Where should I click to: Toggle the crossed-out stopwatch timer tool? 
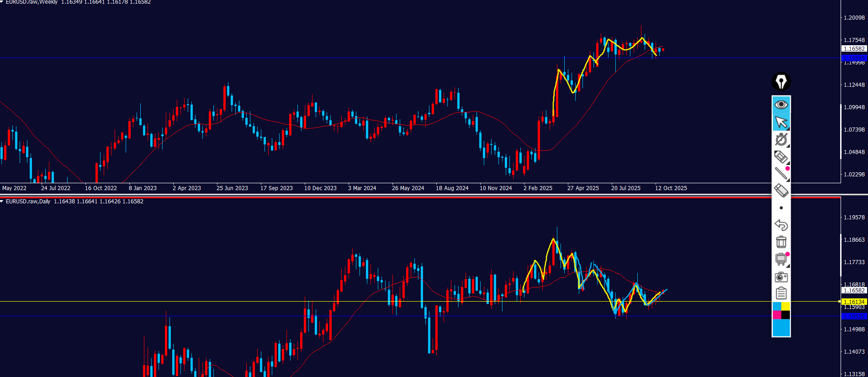pyautogui.click(x=781, y=139)
